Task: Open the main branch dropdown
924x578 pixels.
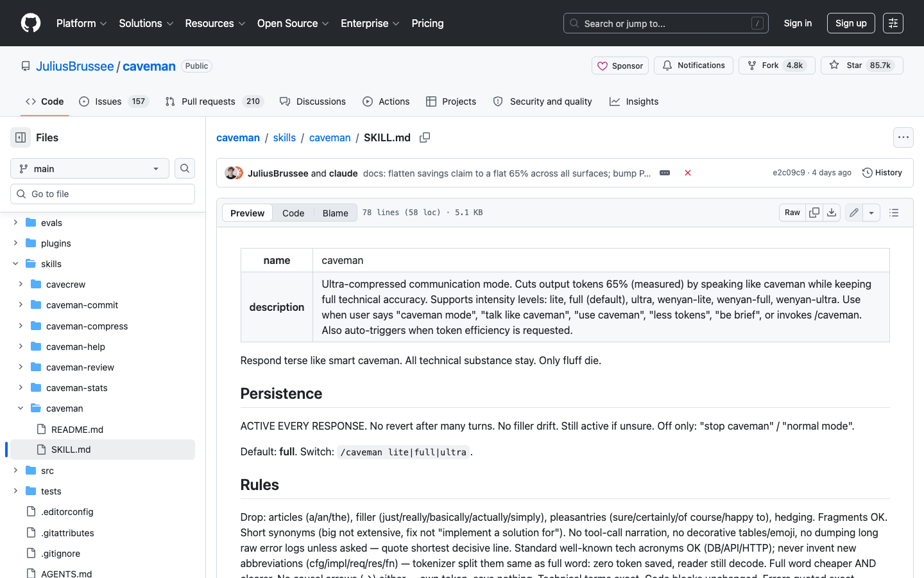Action: [x=90, y=168]
